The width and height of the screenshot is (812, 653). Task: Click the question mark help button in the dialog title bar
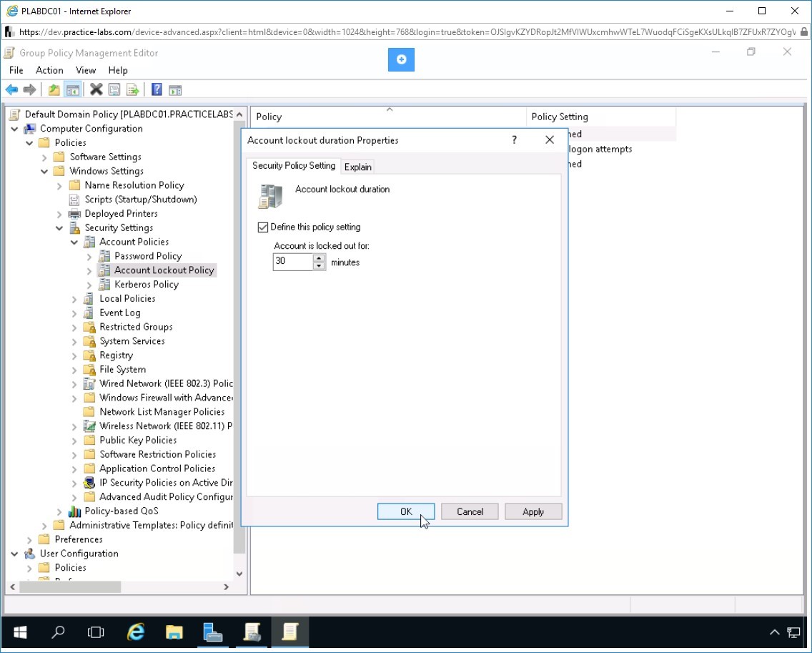pyautogui.click(x=514, y=140)
